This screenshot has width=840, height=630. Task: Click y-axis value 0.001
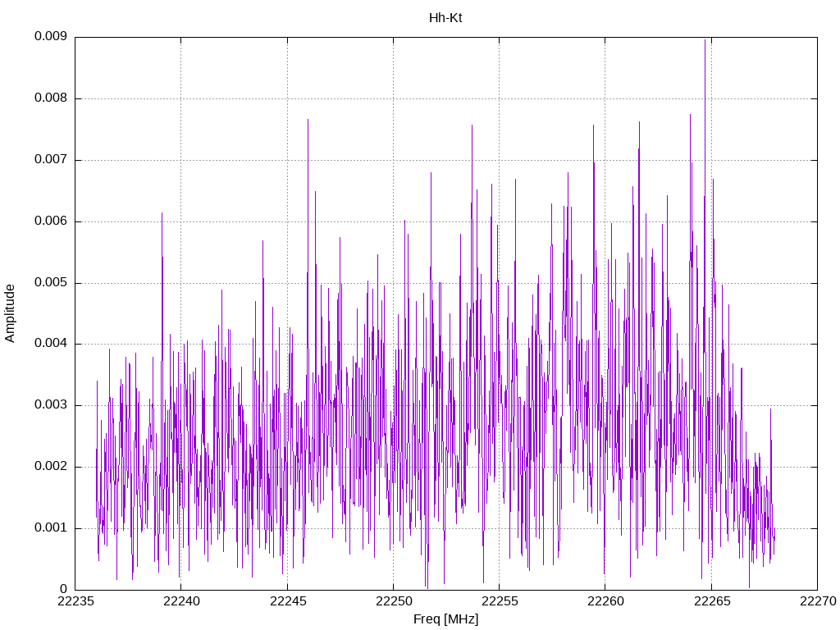[50, 527]
